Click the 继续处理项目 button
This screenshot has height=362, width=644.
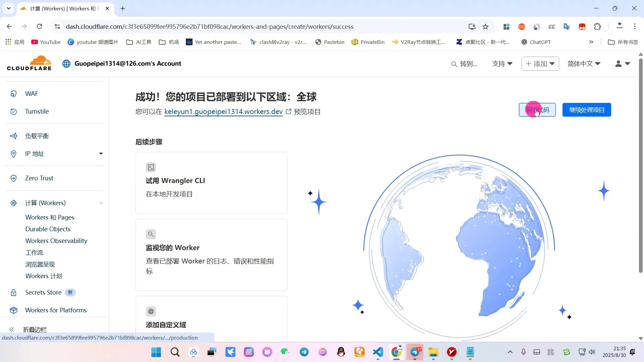pyautogui.click(x=586, y=110)
